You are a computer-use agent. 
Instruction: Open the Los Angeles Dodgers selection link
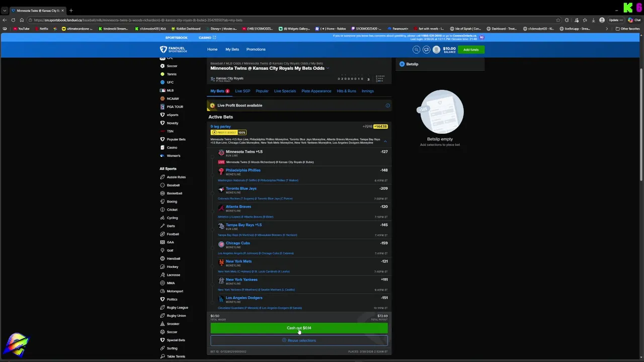(244, 298)
